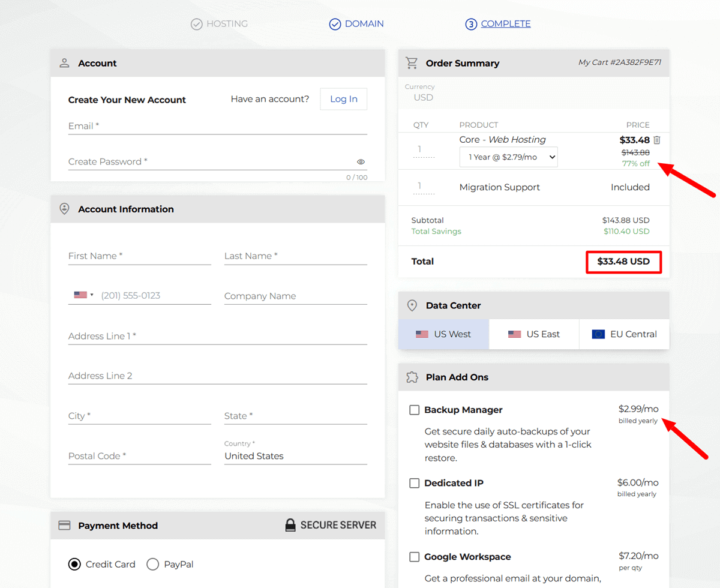This screenshot has width=720, height=588.
Task: Click the credit card icon in Payment Method header
Action: coord(64,525)
